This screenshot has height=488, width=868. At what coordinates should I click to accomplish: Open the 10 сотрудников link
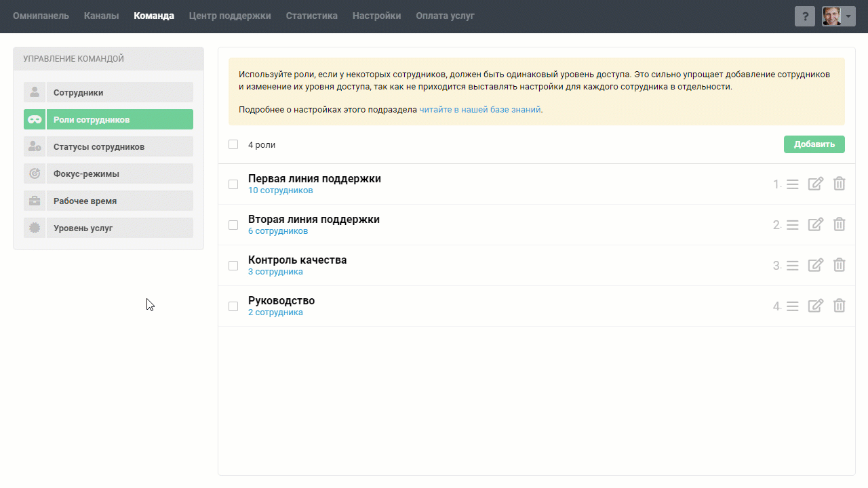(280, 190)
